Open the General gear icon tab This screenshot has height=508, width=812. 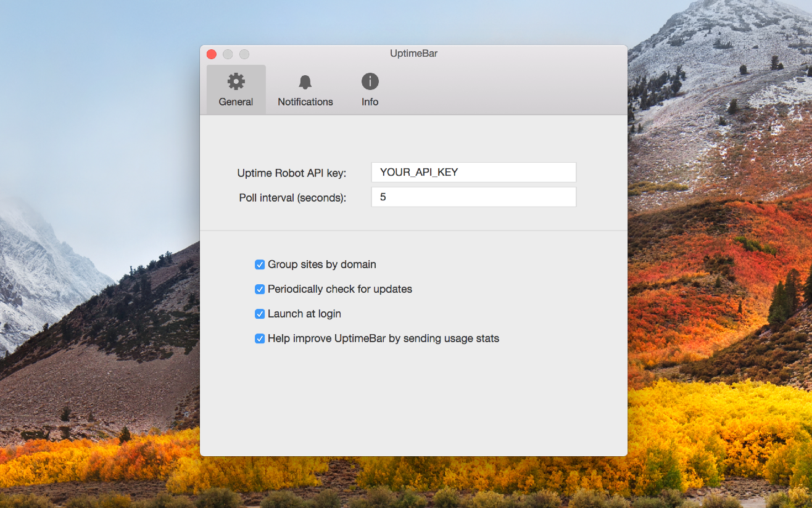[236, 81]
